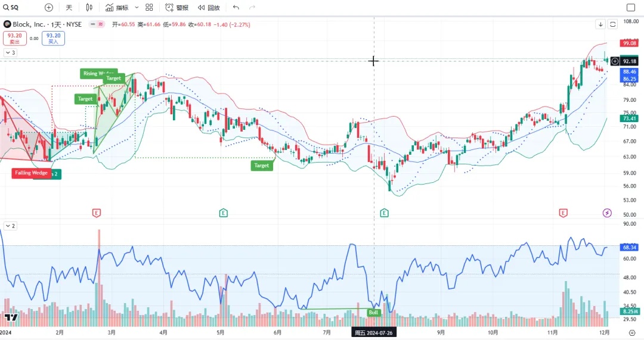
Task: Open the 指标 indicators panel
Action: tap(116, 8)
